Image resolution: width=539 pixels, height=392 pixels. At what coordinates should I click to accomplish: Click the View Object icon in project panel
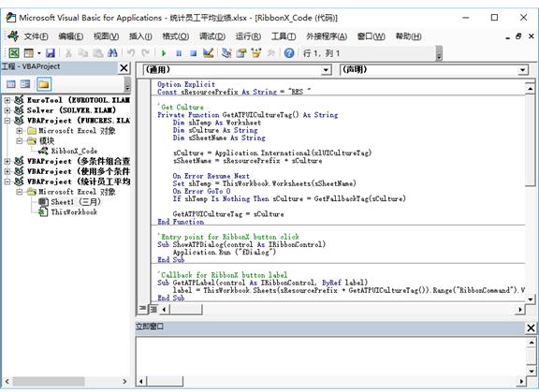tap(25, 84)
